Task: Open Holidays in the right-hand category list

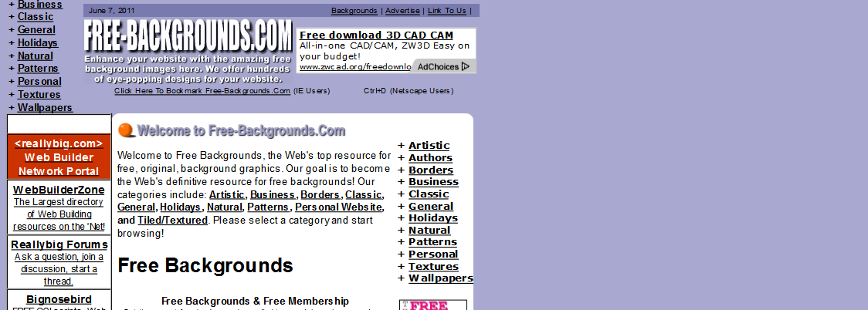Action: 433,218
